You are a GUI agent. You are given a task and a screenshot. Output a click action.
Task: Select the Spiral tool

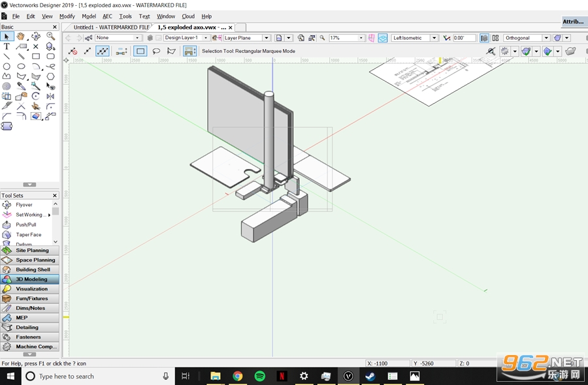[7, 87]
